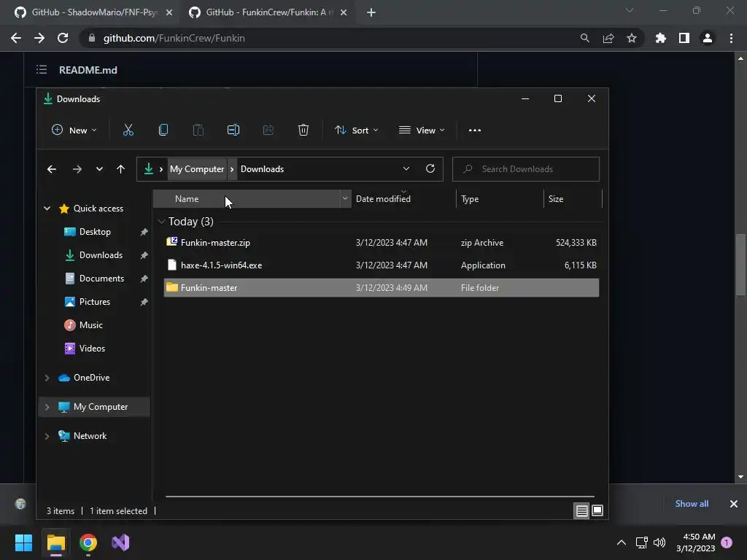The image size is (747, 560).
Task: Expand the My Computer tree node
Action: coord(47,407)
